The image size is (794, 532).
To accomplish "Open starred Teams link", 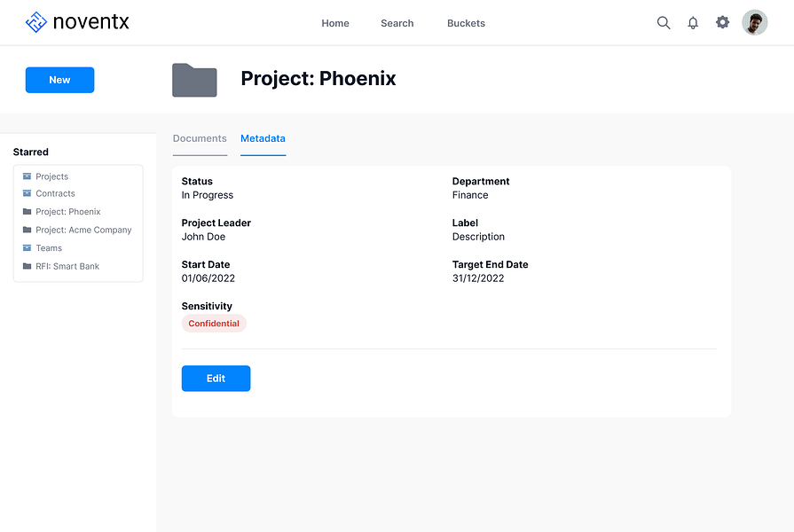I will pos(49,248).
